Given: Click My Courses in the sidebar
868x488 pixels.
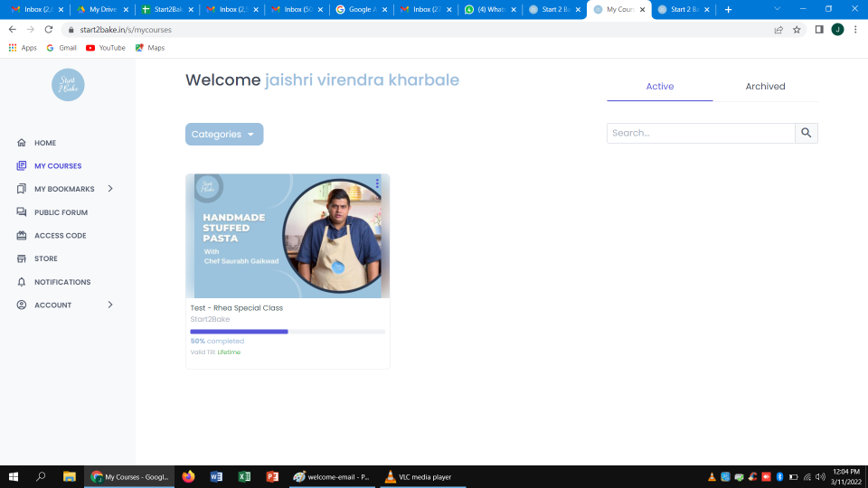Looking at the screenshot, I should click(58, 166).
